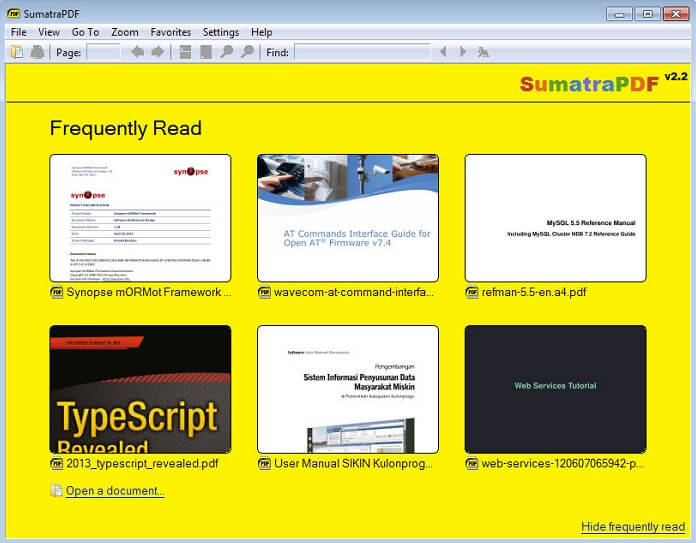
Task: Open the Favorites menu
Action: [170, 32]
